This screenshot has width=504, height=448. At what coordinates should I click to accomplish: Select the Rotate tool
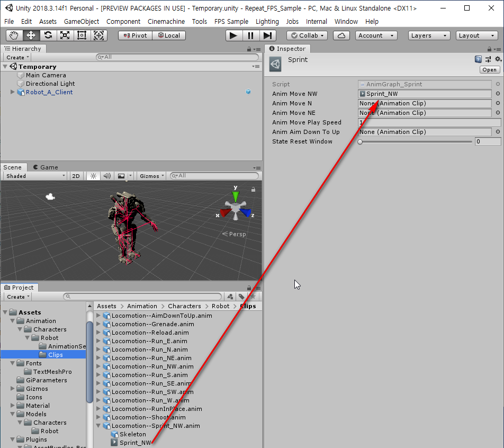pos(48,35)
